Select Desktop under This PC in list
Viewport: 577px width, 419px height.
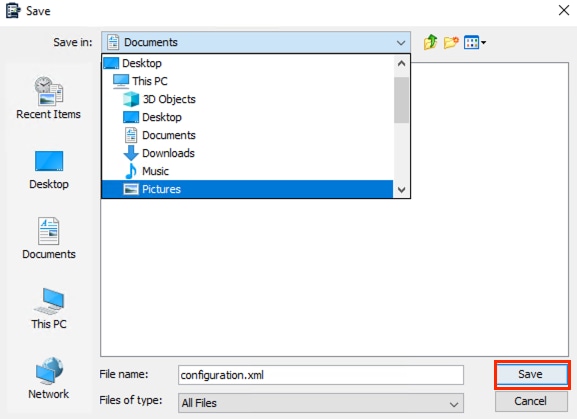point(248,117)
